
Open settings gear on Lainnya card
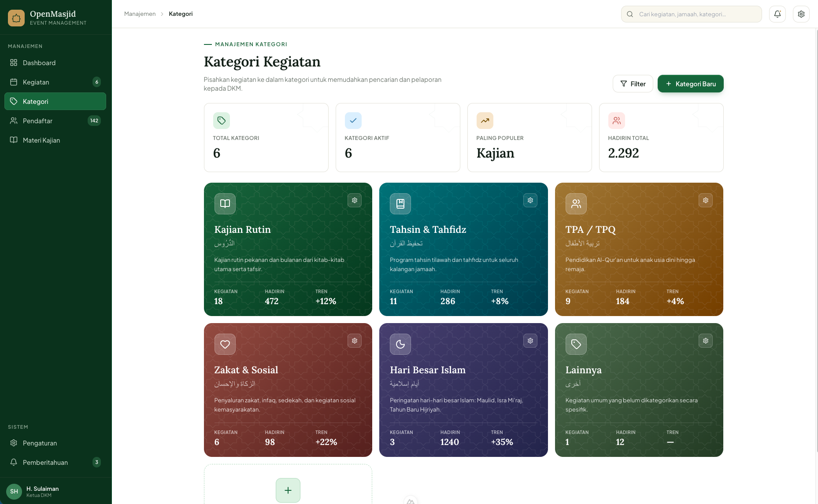pos(706,341)
